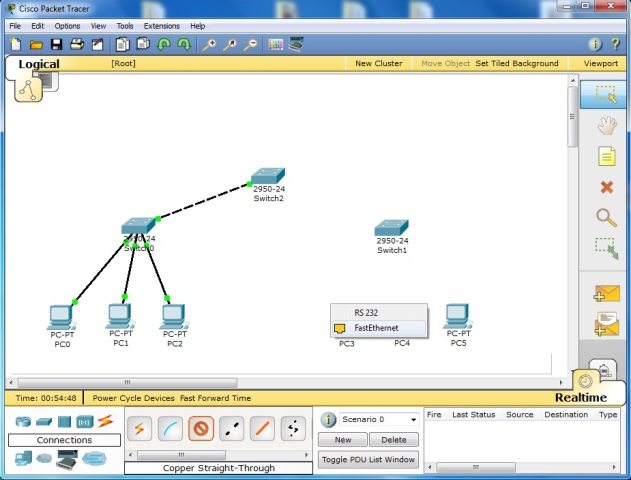
Task: Select the Place Note tool
Action: (606, 157)
